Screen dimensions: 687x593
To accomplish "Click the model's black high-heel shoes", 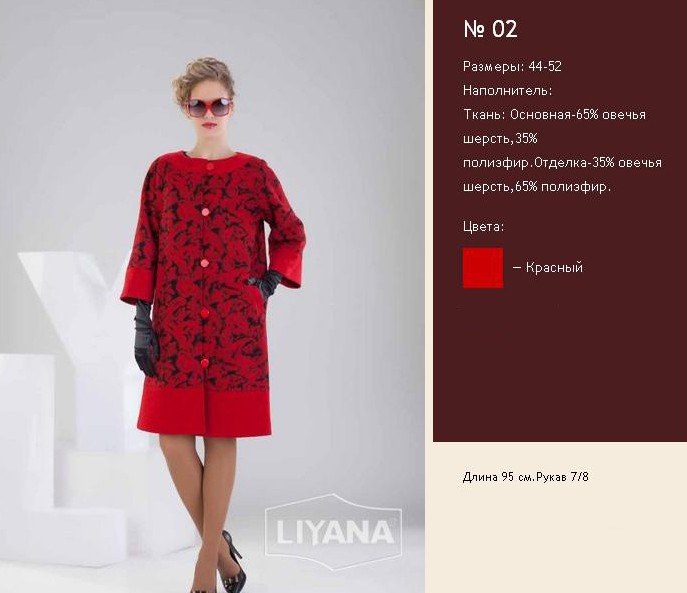I will (x=231, y=565).
